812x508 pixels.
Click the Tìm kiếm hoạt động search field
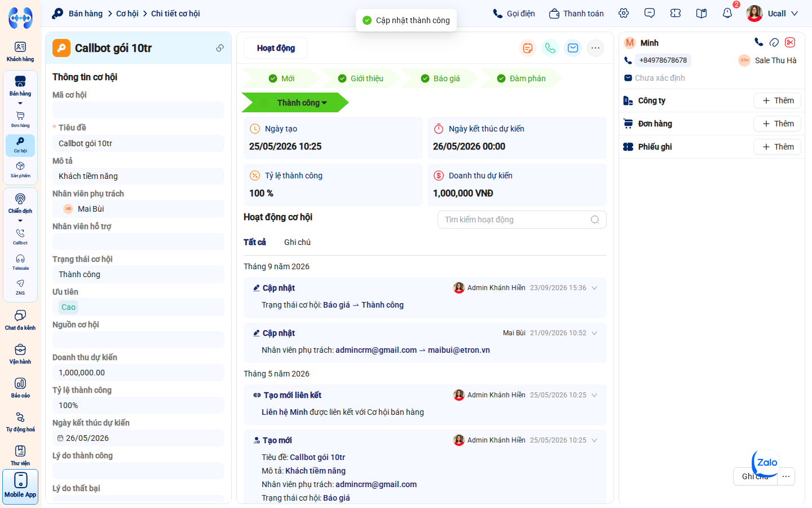(522, 220)
